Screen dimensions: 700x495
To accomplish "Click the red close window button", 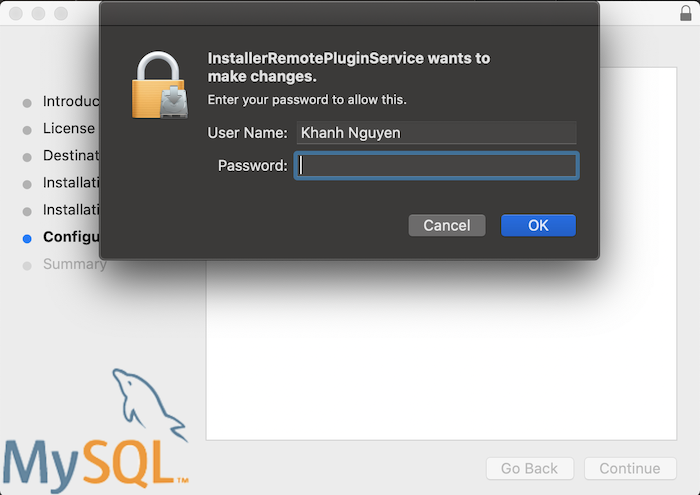I will 16,13.
